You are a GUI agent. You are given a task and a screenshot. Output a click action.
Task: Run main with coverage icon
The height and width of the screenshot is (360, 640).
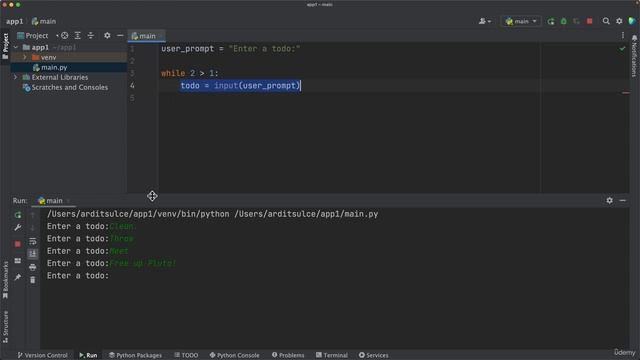click(x=576, y=21)
